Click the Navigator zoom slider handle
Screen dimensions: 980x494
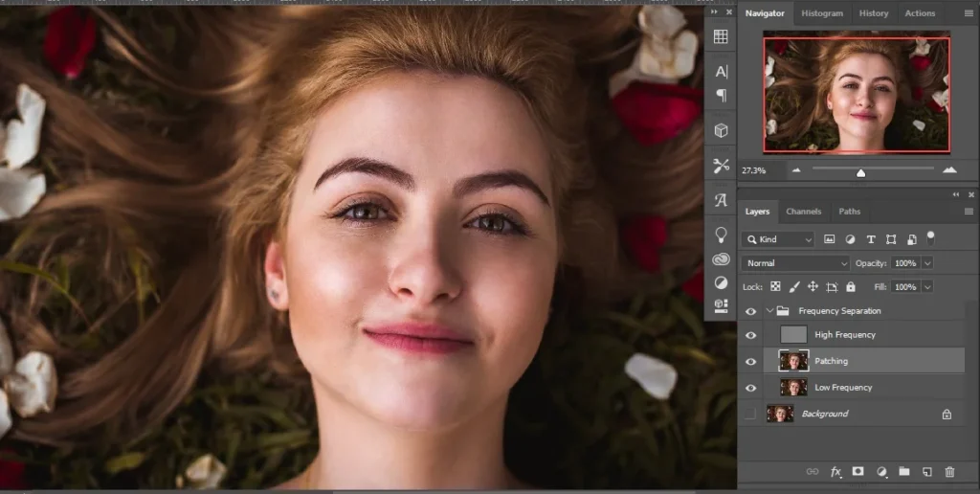(x=860, y=172)
